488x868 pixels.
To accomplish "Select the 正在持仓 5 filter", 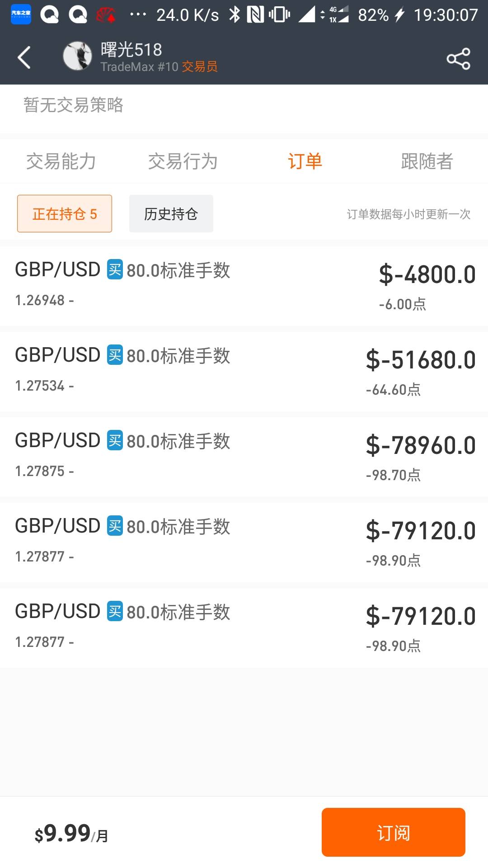I will coord(65,214).
